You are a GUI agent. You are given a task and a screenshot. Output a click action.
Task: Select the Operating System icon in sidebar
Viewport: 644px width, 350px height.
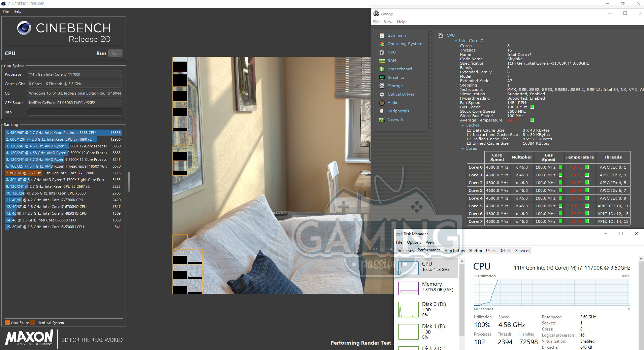[382, 44]
